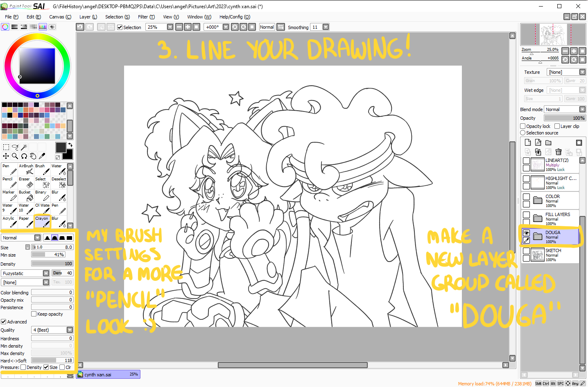Image resolution: width=588 pixels, height=387 pixels.
Task: Open the Quality 4 (Best) dropdown
Action: tap(70, 330)
